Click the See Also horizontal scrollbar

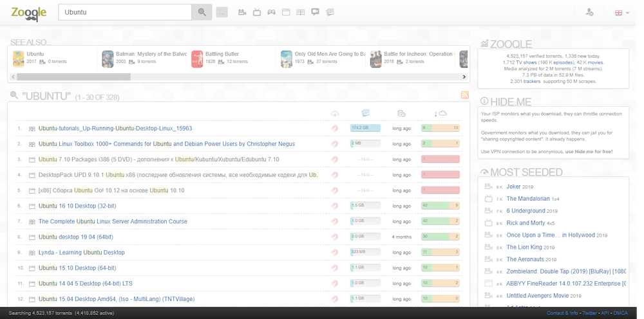click(x=70, y=77)
